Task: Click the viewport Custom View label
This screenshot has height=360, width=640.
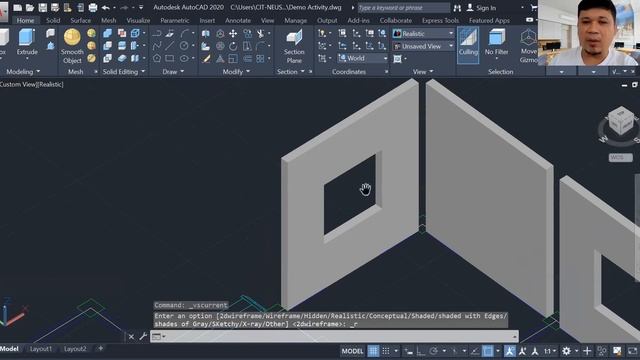Action: point(18,84)
